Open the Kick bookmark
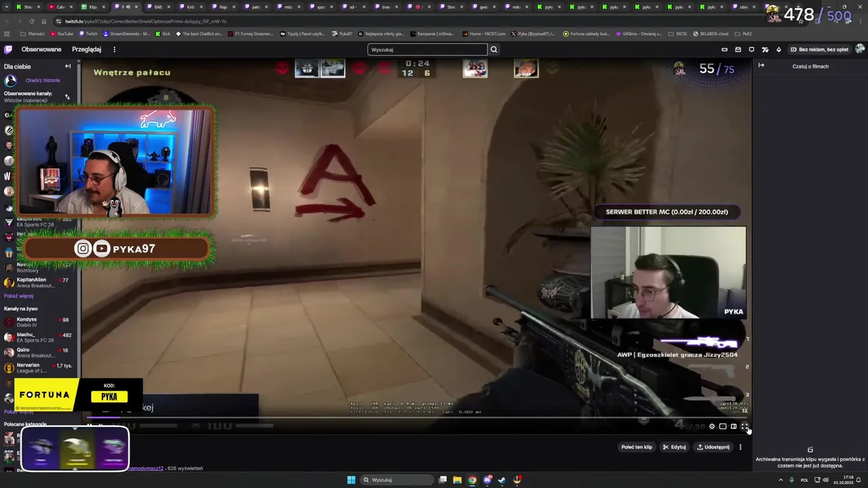 (163, 34)
